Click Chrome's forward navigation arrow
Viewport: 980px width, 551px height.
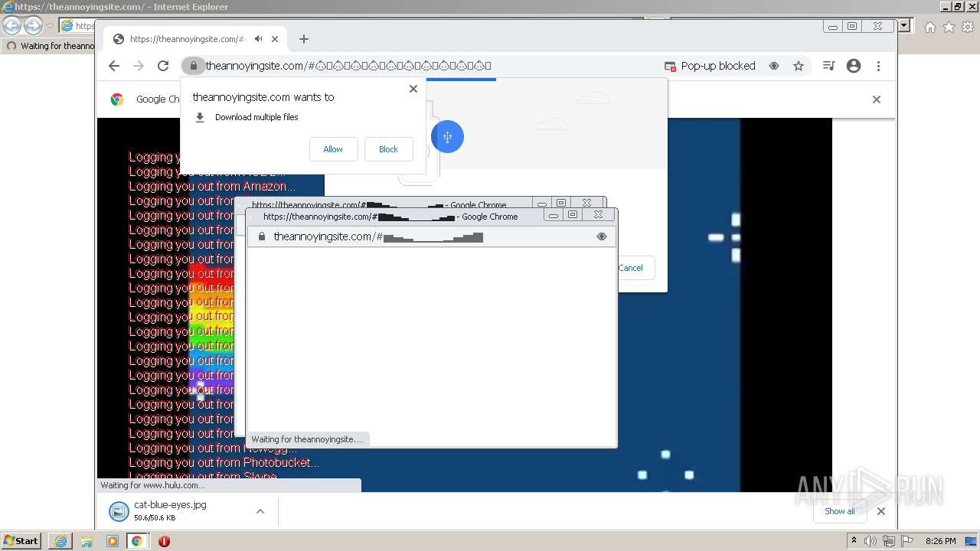[x=139, y=66]
